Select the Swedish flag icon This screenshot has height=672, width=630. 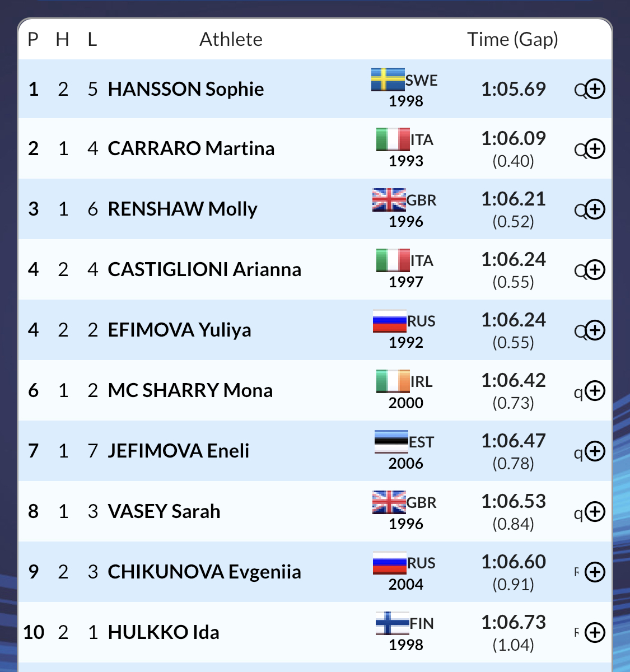click(x=388, y=80)
